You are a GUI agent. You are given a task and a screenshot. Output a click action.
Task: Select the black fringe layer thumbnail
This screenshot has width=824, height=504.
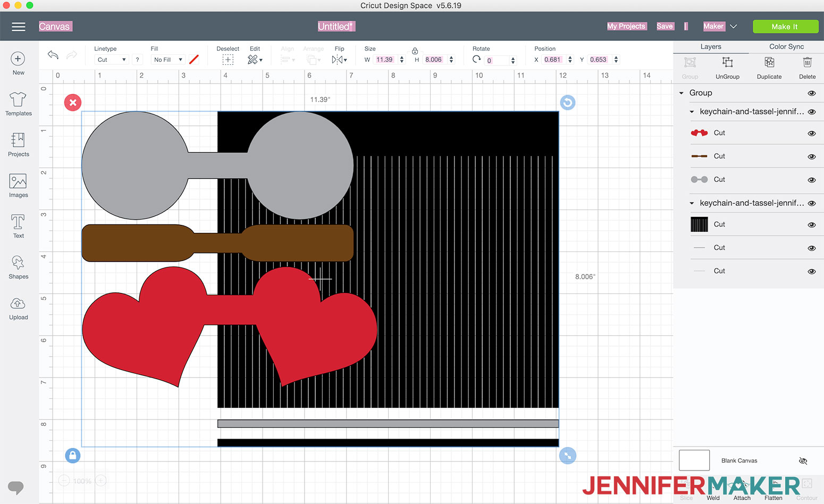pyautogui.click(x=699, y=224)
